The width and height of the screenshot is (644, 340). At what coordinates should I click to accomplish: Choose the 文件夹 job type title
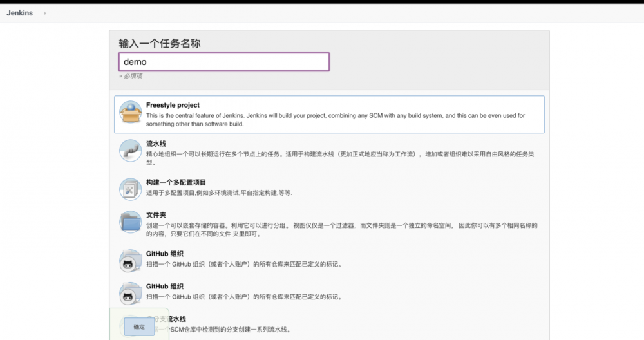pyautogui.click(x=156, y=215)
